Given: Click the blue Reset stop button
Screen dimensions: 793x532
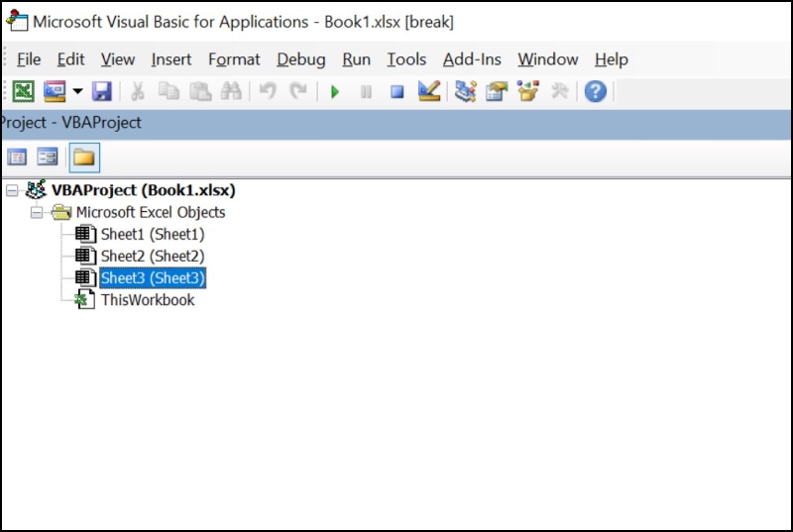Looking at the screenshot, I should click(397, 92).
